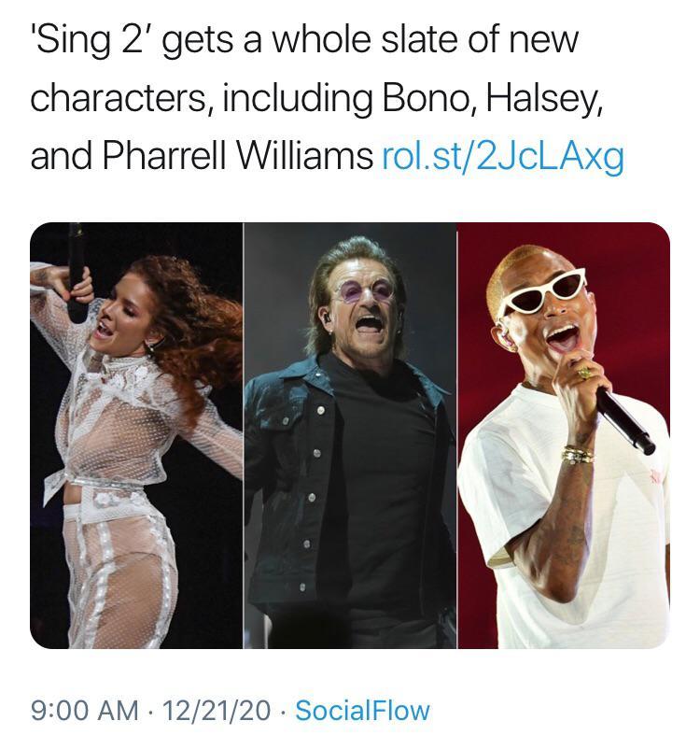The image size is (700, 749).
Task: Click the 9:00 AM timestamp
Action: coord(84,711)
